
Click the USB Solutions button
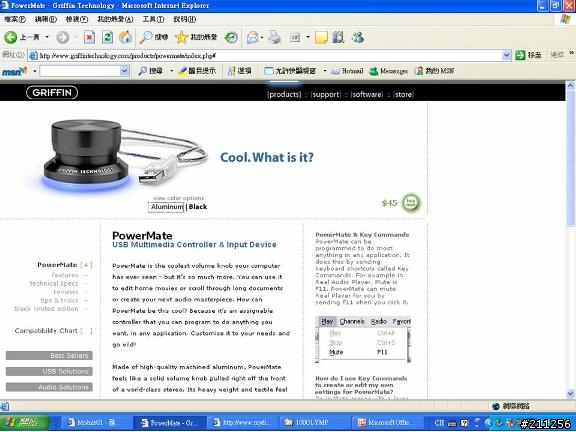point(49,371)
